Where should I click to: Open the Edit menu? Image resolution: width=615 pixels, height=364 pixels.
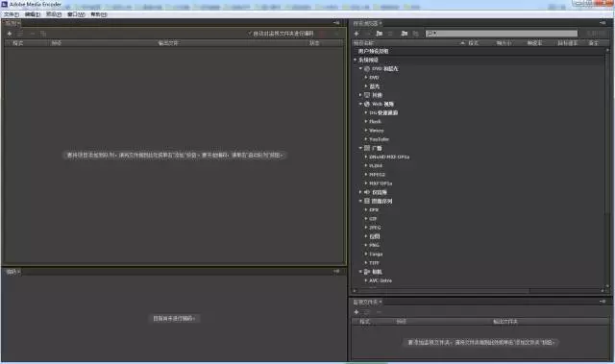(x=33, y=14)
